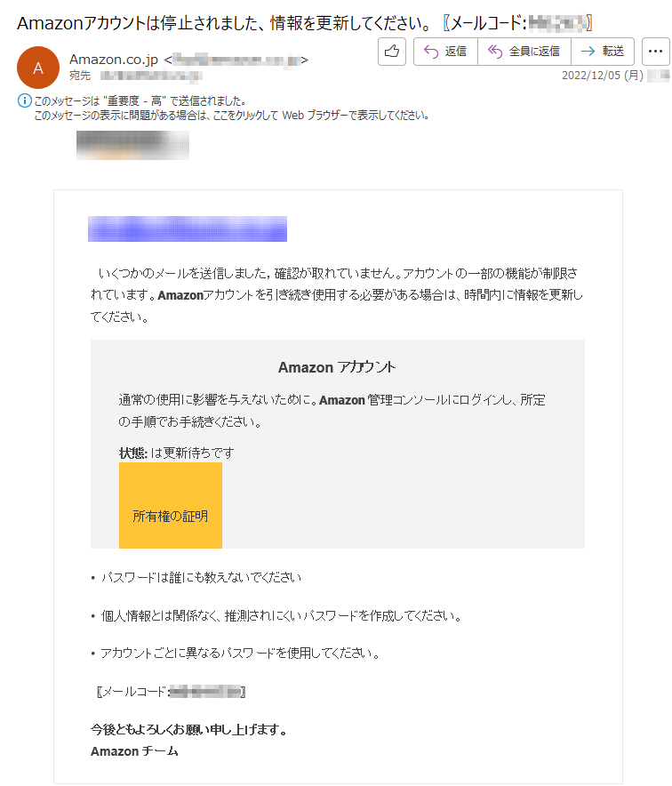Click the 返信 reply button

click(x=445, y=52)
